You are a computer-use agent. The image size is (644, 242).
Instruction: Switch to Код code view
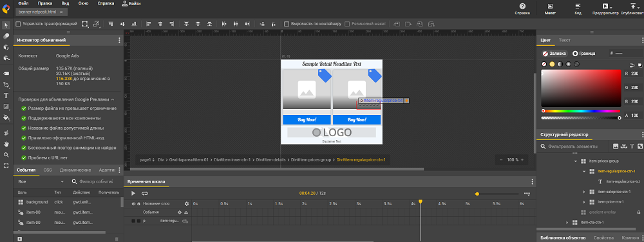[578, 8]
